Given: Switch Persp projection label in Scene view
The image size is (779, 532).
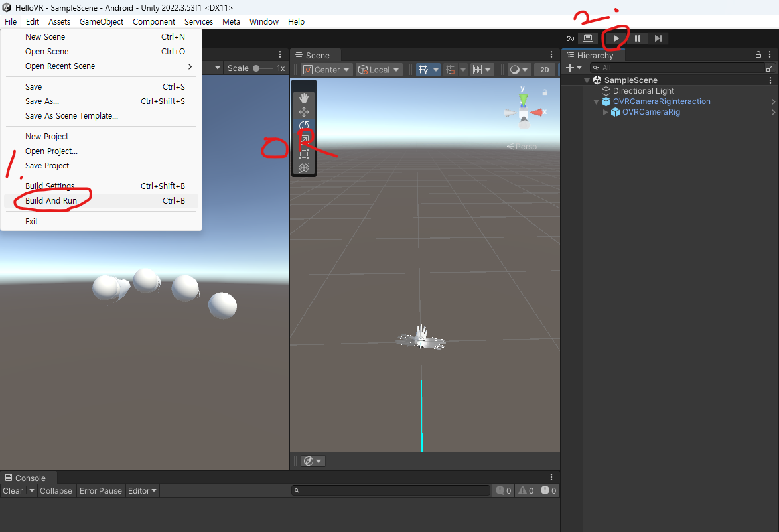Looking at the screenshot, I should [522, 147].
